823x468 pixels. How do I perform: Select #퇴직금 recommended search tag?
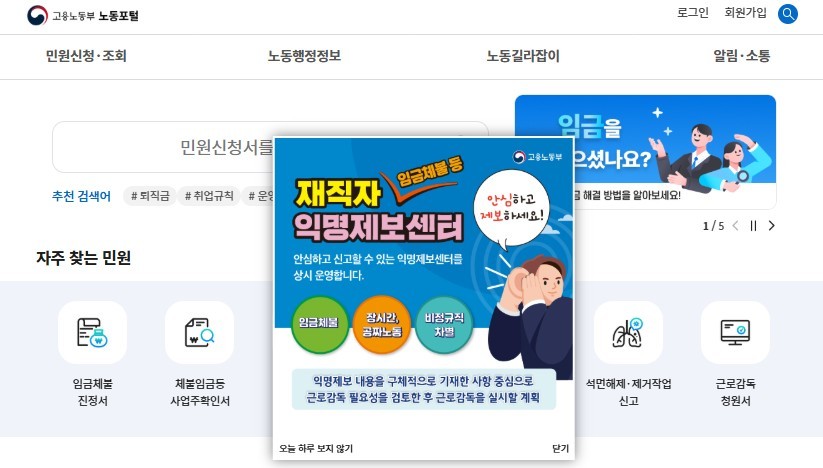pyautogui.click(x=150, y=196)
